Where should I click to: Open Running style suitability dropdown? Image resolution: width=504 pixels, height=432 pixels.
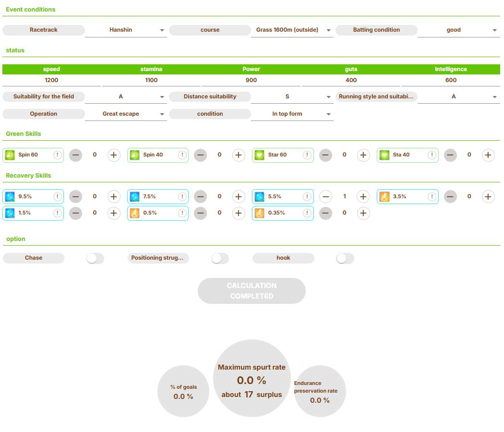pos(459,96)
